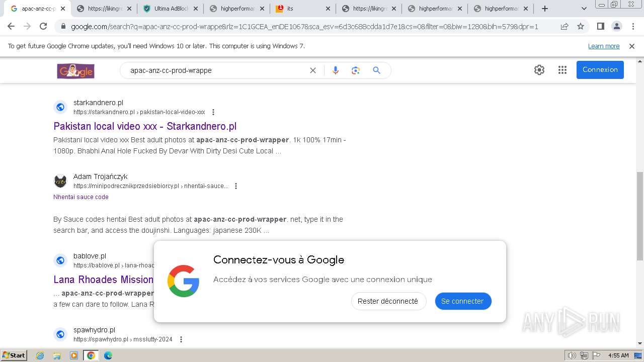Screen dimensions: 644x362
Task: Submit search with the magnifier icon
Action: (x=376, y=70)
